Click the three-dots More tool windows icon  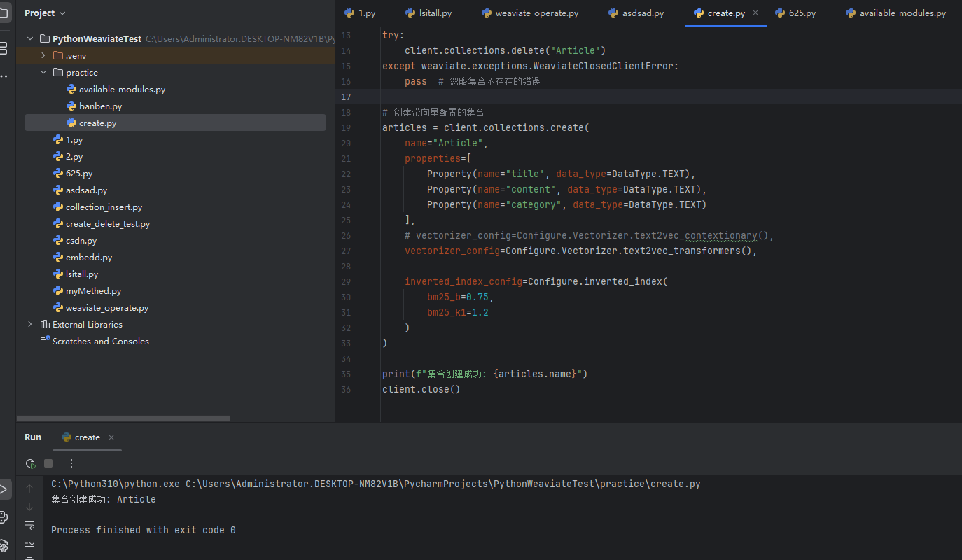pos(4,76)
